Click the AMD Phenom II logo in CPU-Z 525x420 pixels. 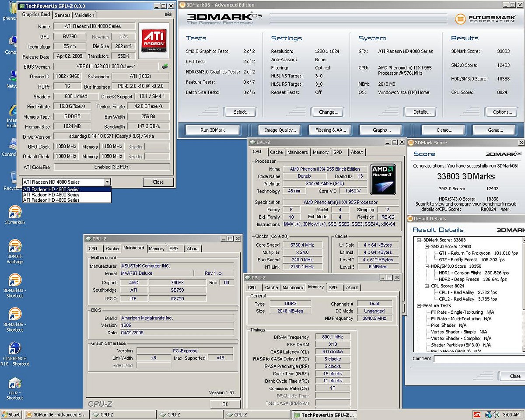pos(383,179)
